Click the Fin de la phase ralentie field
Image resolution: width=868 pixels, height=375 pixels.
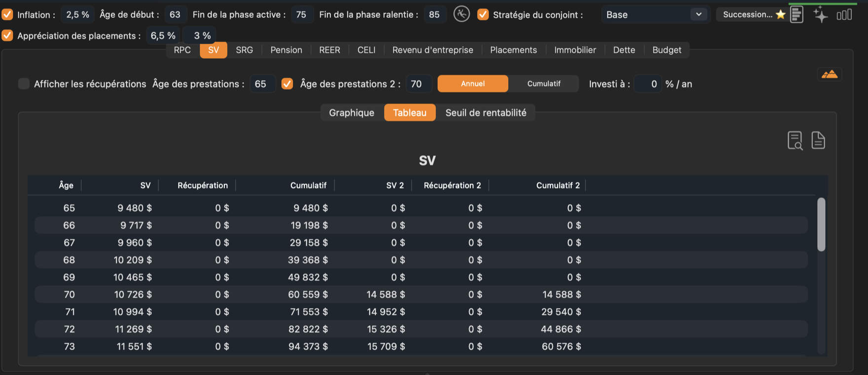pos(434,14)
